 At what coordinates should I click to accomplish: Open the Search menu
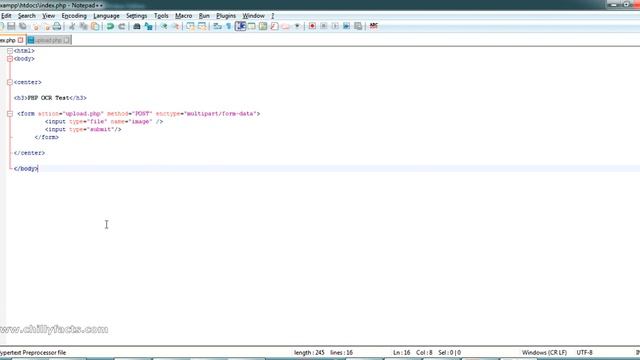click(x=27, y=16)
